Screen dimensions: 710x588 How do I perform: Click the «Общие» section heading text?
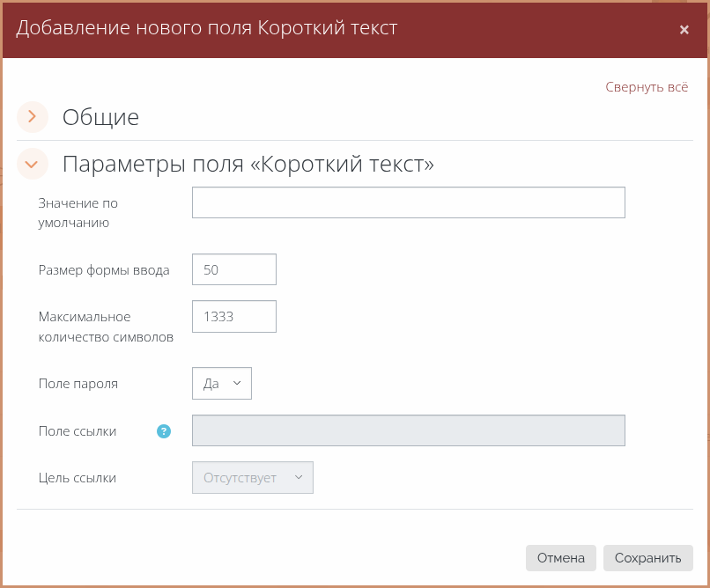point(100,116)
